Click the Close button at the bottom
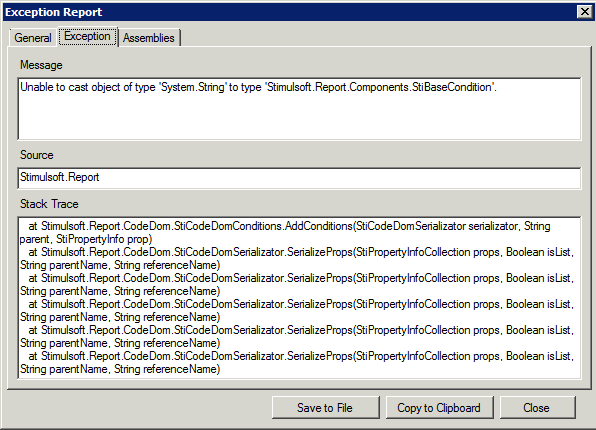 click(537, 408)
